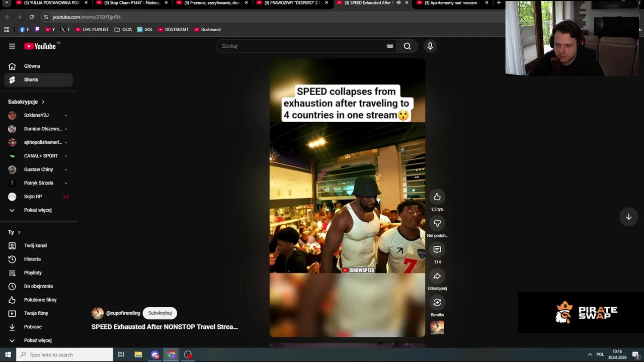This screenshot has height=362, width=644.
Task: Open the comments (114) button
Action: pos(437,249)
